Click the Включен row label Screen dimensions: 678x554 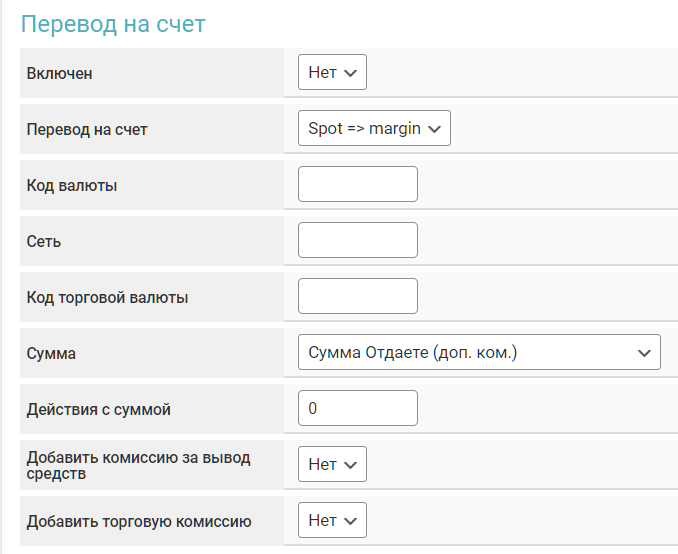click(60, 73)
